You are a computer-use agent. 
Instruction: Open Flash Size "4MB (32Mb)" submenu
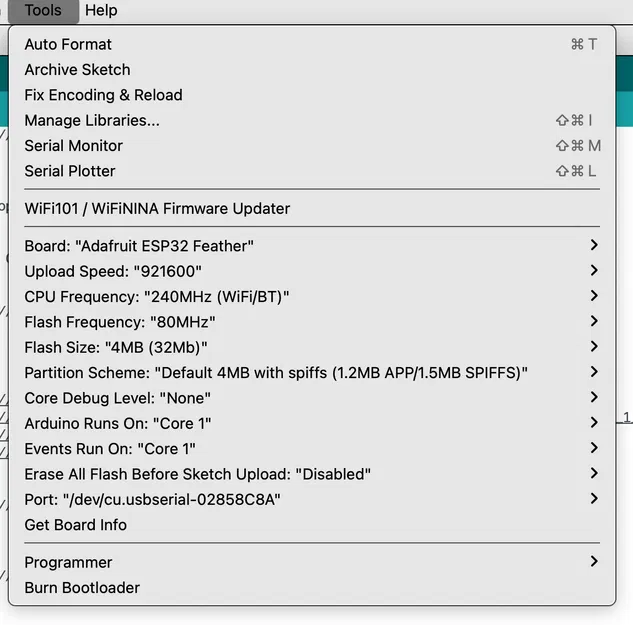click(116, 347)
